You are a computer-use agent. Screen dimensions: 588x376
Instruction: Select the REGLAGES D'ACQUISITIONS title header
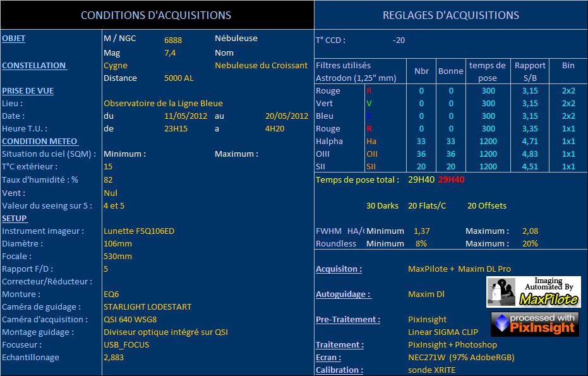[x=450, y=15]
